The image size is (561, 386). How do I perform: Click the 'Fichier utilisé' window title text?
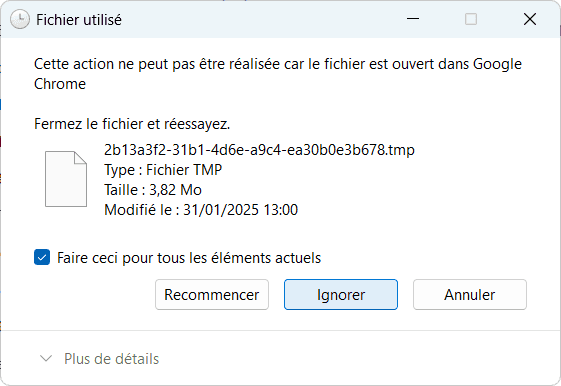pos(79,20)
